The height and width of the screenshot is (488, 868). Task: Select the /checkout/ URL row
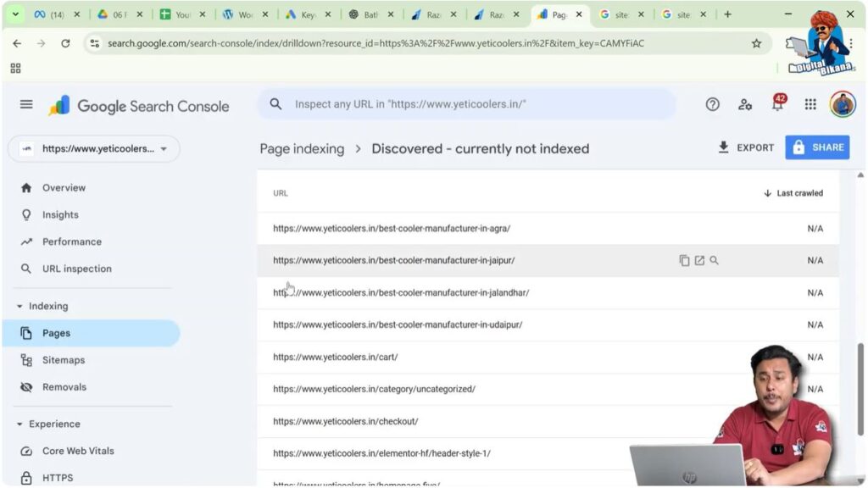(x=548, y=421)
